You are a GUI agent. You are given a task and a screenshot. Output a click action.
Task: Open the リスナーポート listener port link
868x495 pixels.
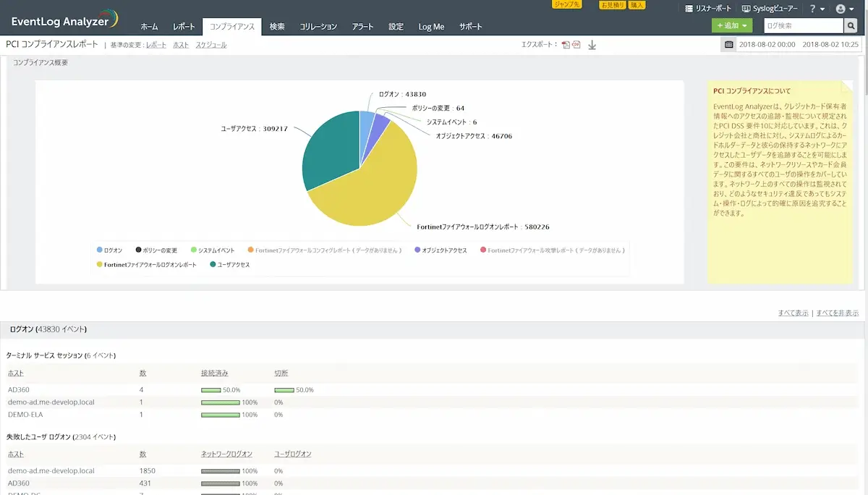point(708,9)
